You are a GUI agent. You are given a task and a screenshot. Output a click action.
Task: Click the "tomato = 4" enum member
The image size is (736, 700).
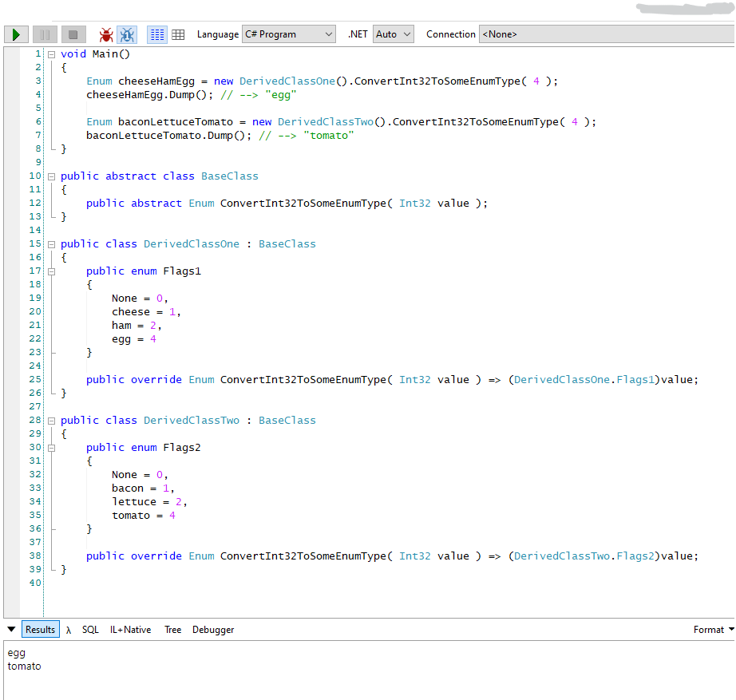point(144,516)
